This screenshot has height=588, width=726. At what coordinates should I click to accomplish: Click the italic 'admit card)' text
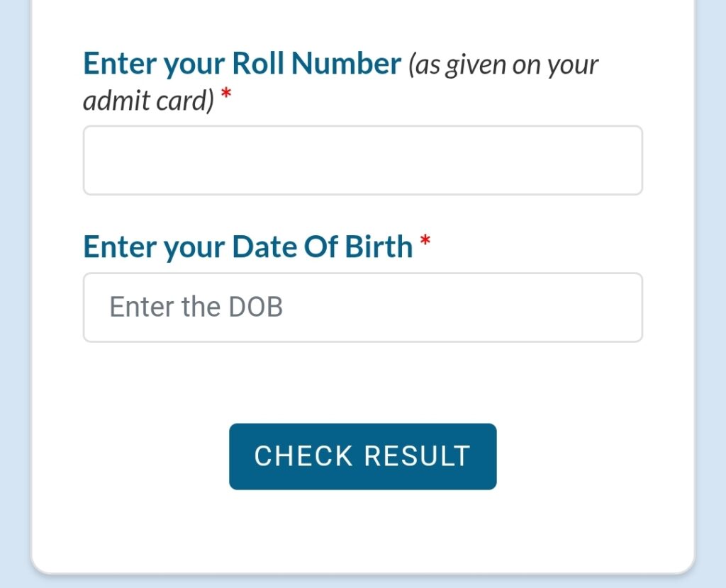click(x=149, y=101)
